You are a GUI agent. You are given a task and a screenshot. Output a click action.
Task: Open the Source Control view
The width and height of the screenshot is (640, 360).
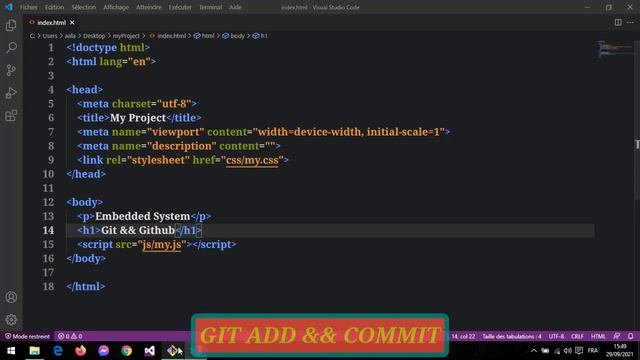11,70
